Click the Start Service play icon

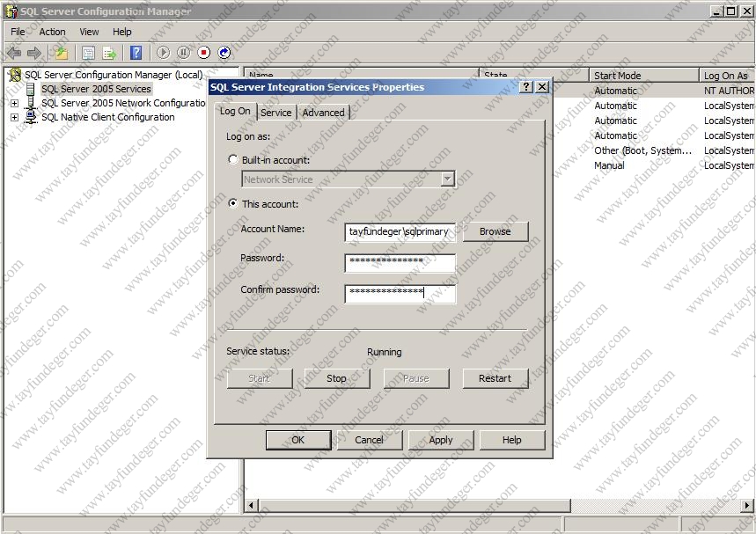tap(164, 53)
